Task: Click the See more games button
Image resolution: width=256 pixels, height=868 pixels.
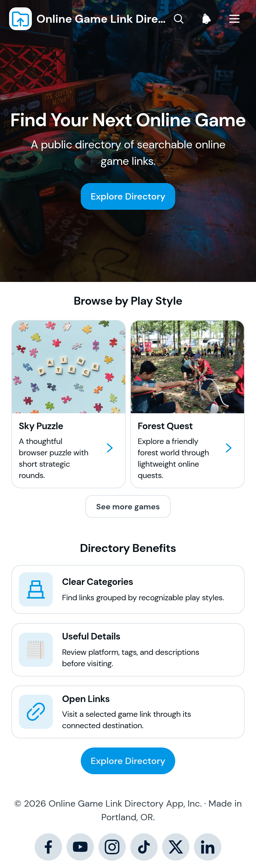Action: 128,506
